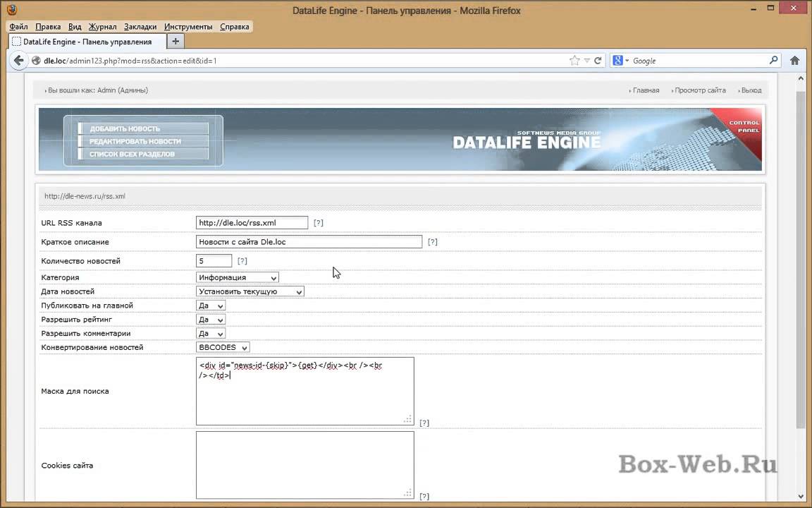The width and height of the screenshot is (812, 508).
Task: Click the Просмотр сайта link
Action: [700, 90]
